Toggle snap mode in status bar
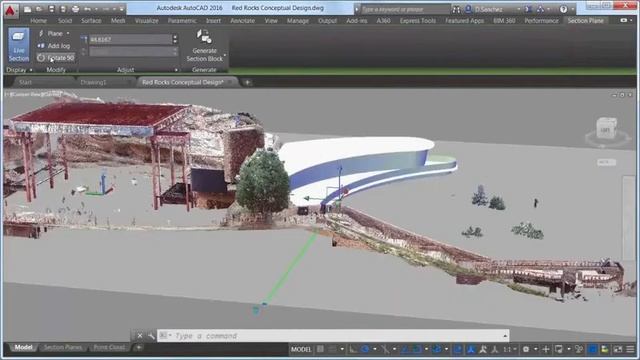Screen dimensions: 640x360 click(333, 349)
